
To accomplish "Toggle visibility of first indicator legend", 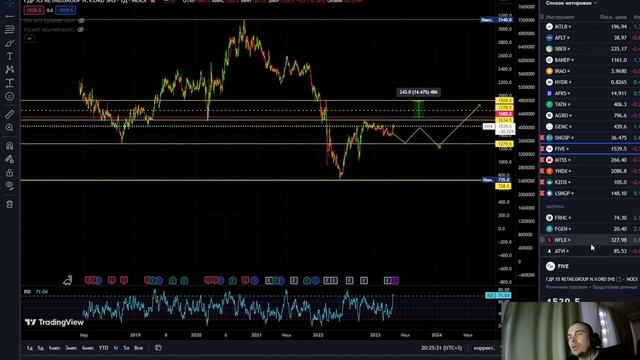I will 81,20.
